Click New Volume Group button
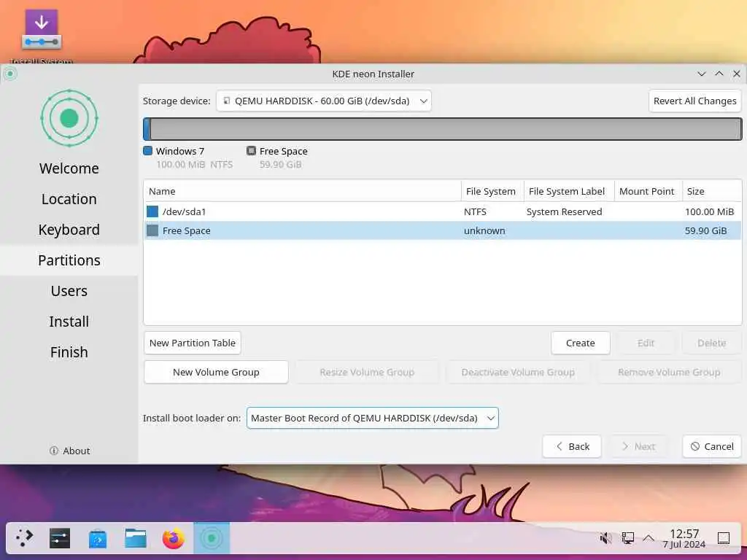This screenshot has width=747, height=560. coord(216,372)
